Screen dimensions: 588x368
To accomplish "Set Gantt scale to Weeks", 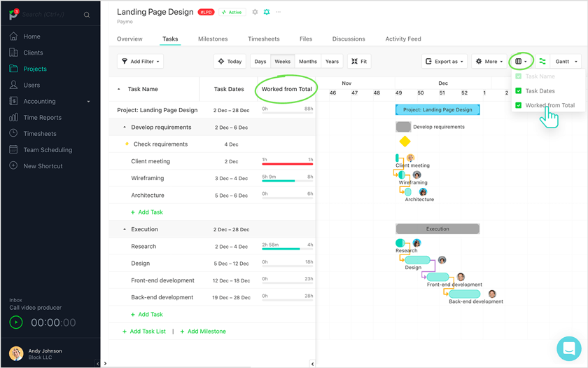I will [282, 61].
